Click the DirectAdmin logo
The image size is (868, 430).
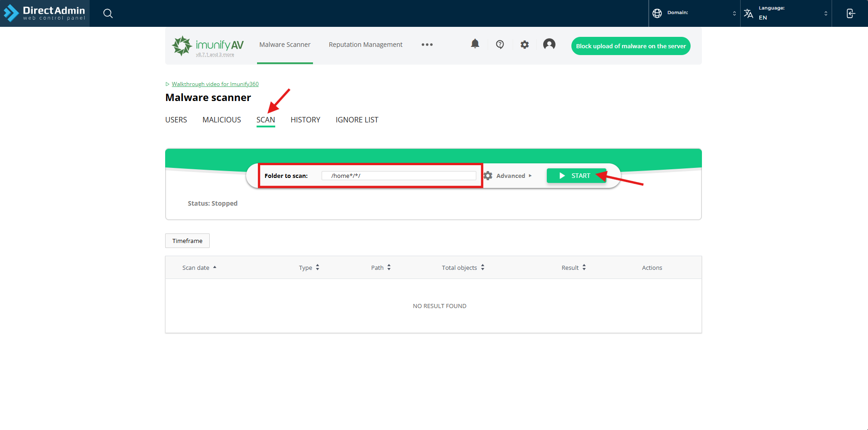click(45, 13)
